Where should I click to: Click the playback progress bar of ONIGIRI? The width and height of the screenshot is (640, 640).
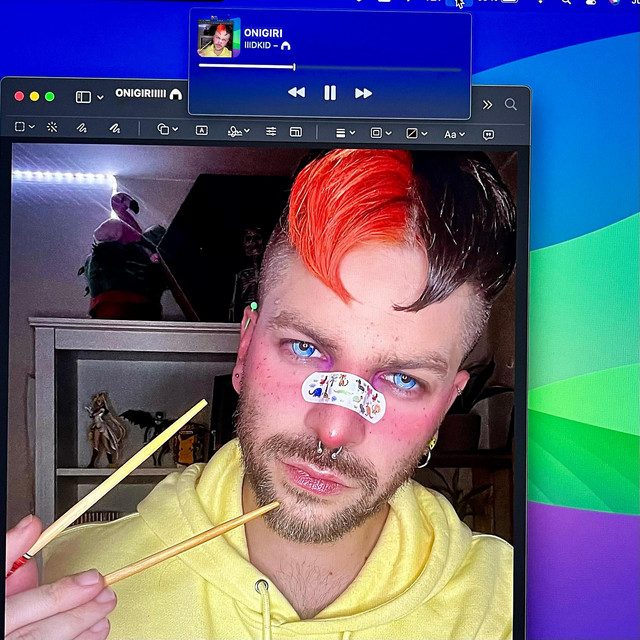(x=330, y=67)
